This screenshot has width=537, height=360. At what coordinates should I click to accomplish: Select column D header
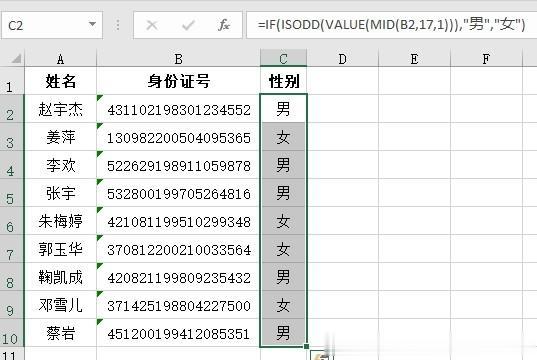pyautogui.click(x=342, y=59)
